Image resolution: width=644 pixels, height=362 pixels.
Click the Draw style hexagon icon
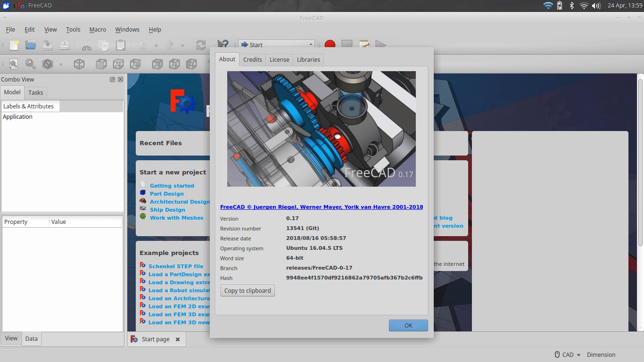48,64
